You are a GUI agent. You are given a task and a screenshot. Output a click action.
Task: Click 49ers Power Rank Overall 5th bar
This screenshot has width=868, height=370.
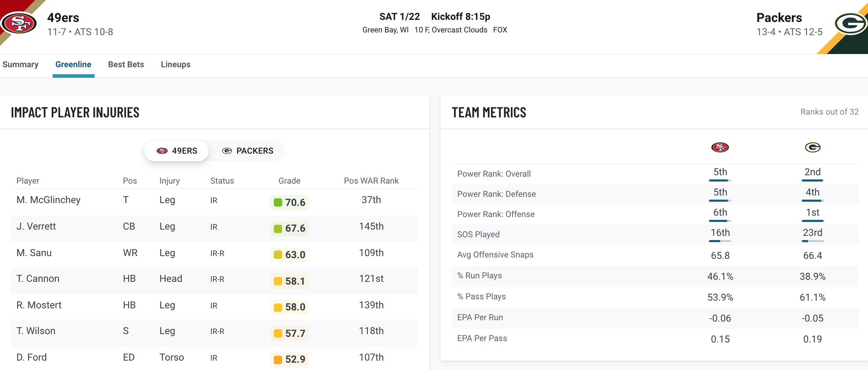click(720, 180)
